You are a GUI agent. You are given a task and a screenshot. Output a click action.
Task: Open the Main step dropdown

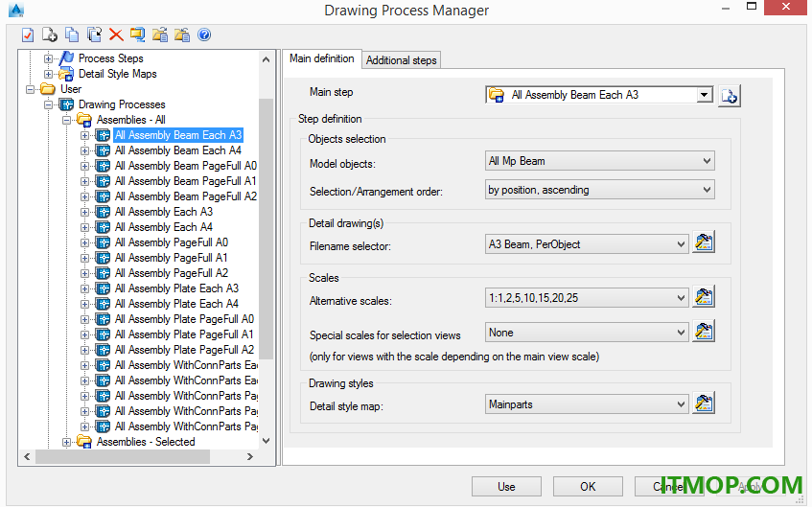click(x=704, y=95)
